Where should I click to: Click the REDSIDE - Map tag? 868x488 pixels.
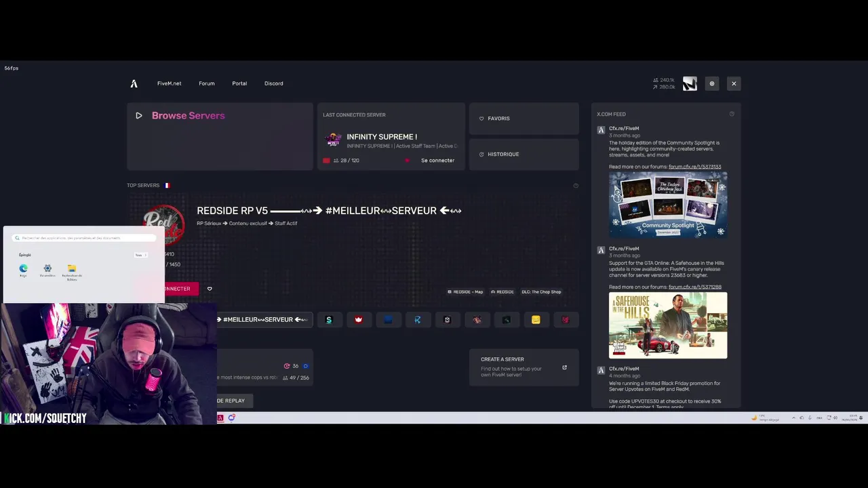[465, 292]
